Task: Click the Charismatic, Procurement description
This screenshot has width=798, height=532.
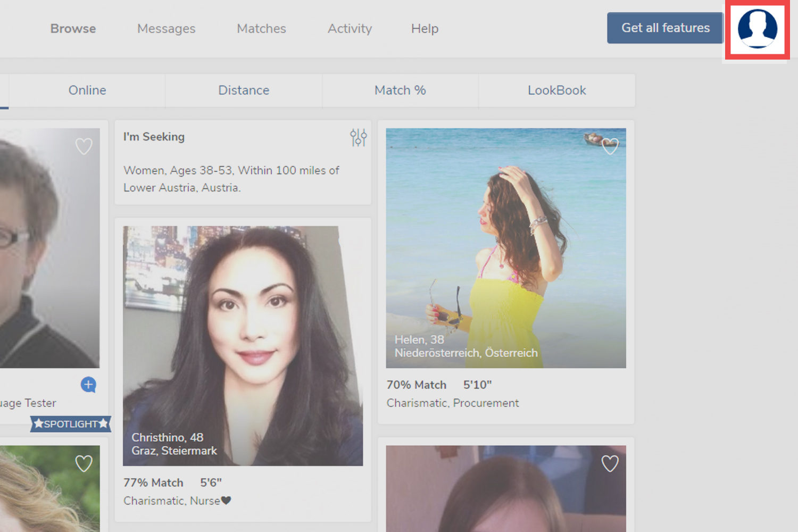Action: click(x=453, y=403)
